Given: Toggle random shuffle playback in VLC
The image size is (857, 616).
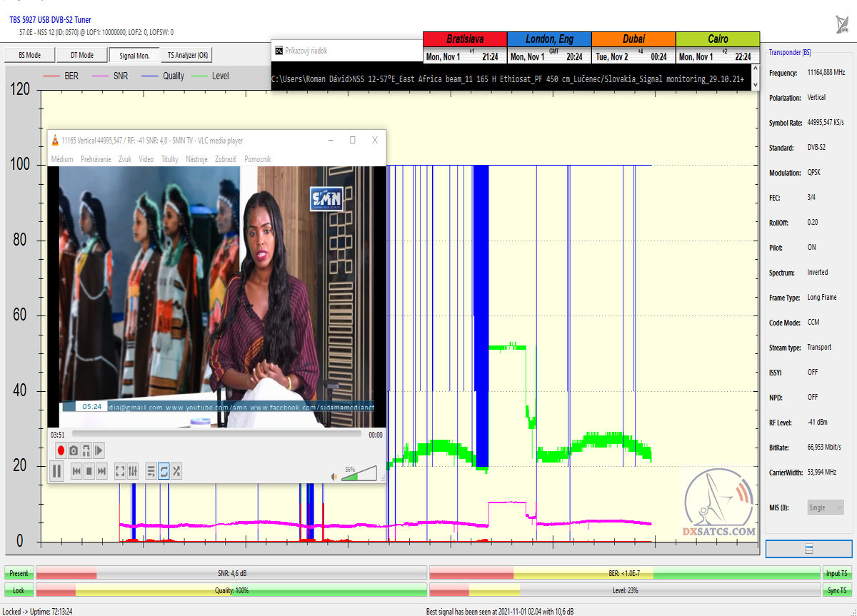Looking at the screenshot, I should click(x=176, y=471).
